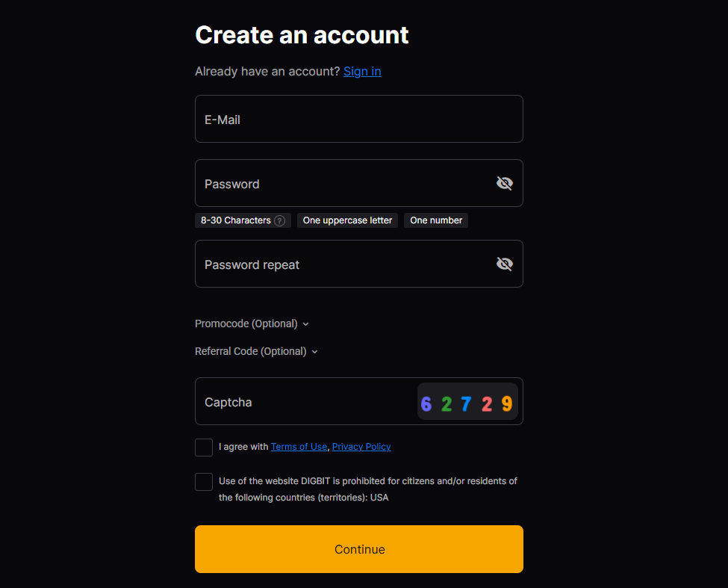Focus the E-Mail input field
The image size is (728, 588).
(x=358, y=119)
